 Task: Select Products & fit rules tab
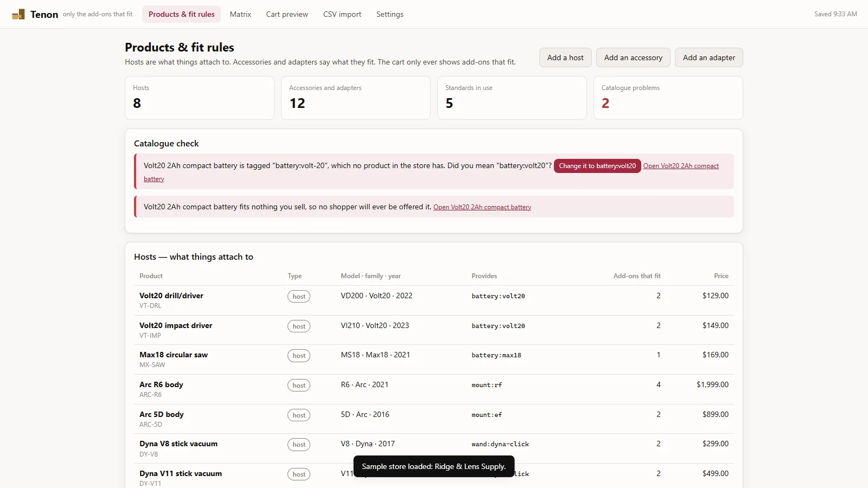182,14
